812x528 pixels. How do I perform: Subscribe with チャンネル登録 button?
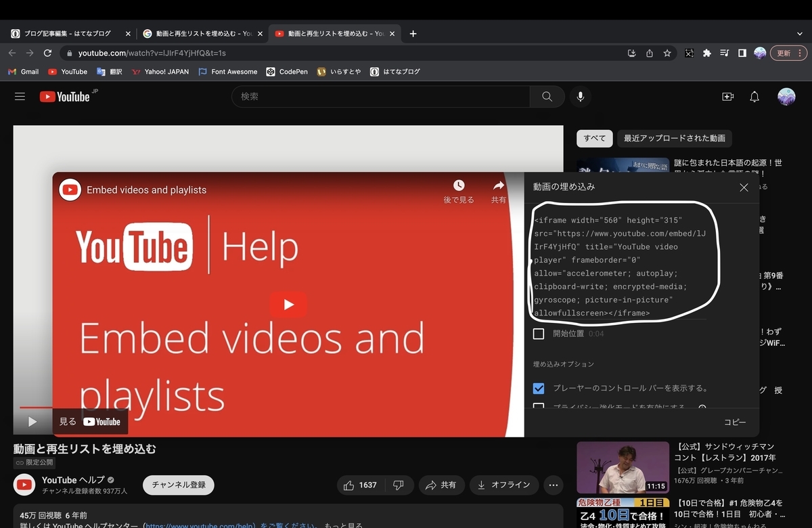[179, 485]
